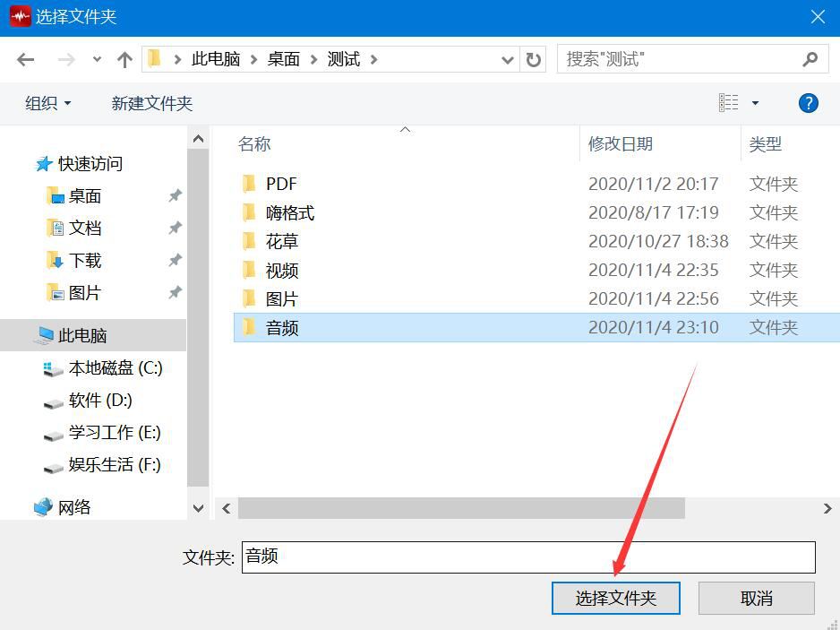Refresh the folder view
The height and width of the screenshot is (630, 840).
pyautogui.click(x=533, y=59)
